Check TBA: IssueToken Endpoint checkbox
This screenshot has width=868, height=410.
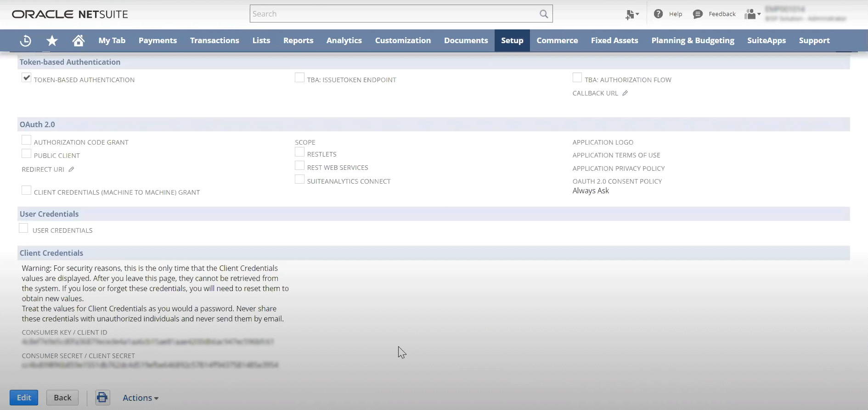(x=299, y=78)
